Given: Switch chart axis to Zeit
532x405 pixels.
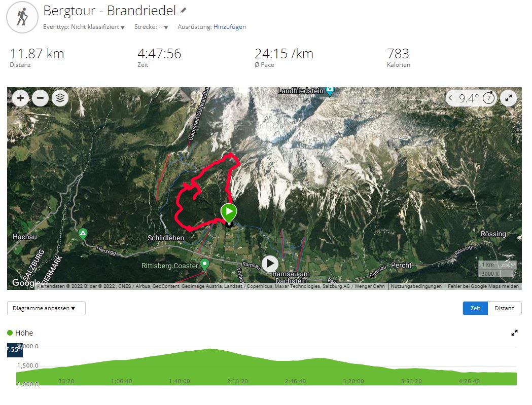Looking at the screenshot, I should [475, 308].
